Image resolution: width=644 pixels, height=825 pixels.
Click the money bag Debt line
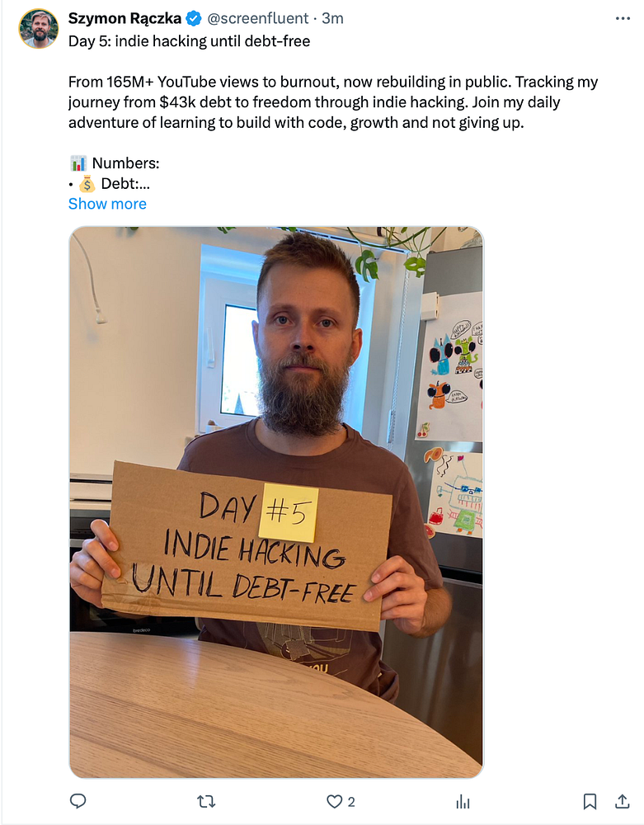tap(110, 184)
